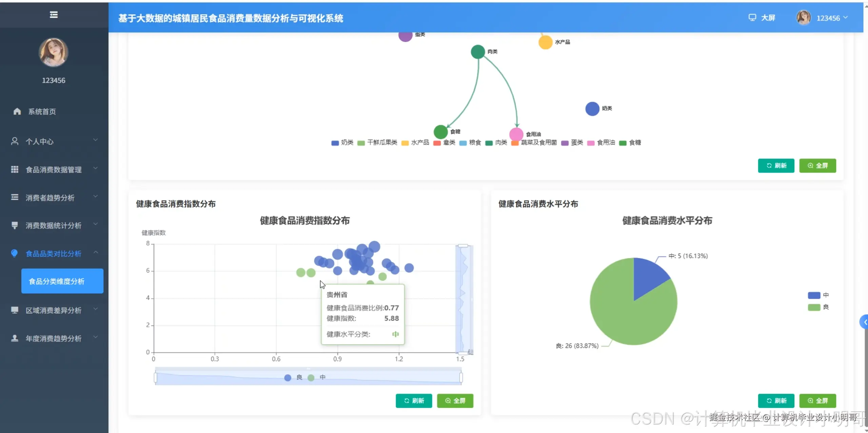Click the 年度消费趋势分析 person icon
The width and height of the screenshot is (868, 433).
(14, 338)
